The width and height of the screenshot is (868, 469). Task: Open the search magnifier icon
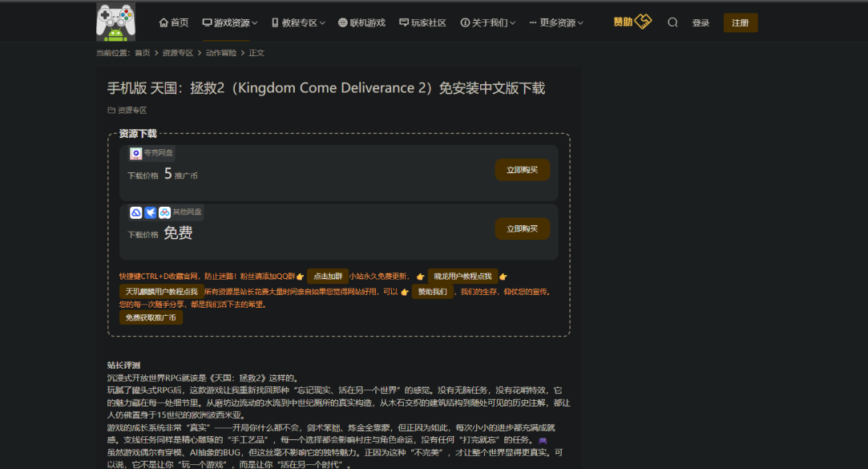tap(672, 22)
